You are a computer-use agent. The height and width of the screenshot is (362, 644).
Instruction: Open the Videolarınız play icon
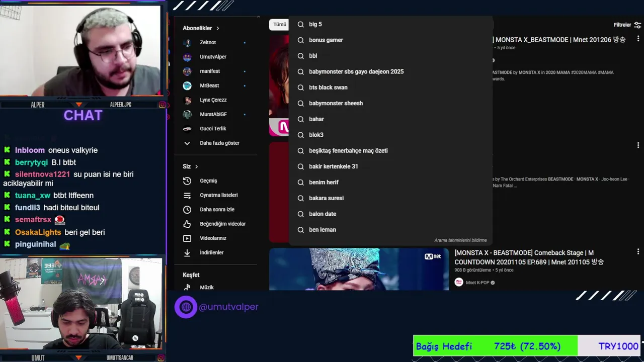pyautogui.click(x=187, y=238)
